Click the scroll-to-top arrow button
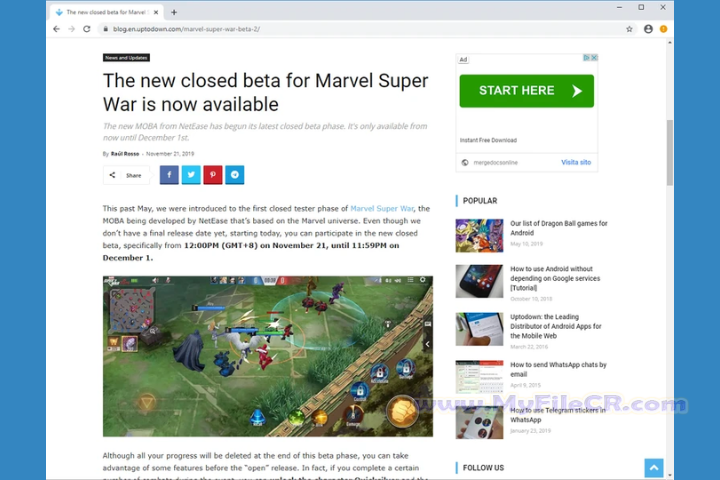This screenshot has height=480, width=720. pyautogui.click(x=653, y=468)
